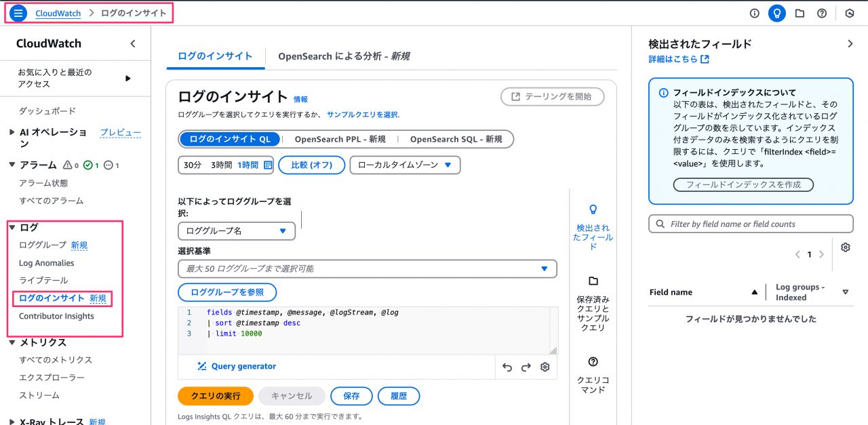This screenshot has width=868, height=425.
Task: Open すべてのメトリクス in the sidebar
Action: [x=56, y=360]
